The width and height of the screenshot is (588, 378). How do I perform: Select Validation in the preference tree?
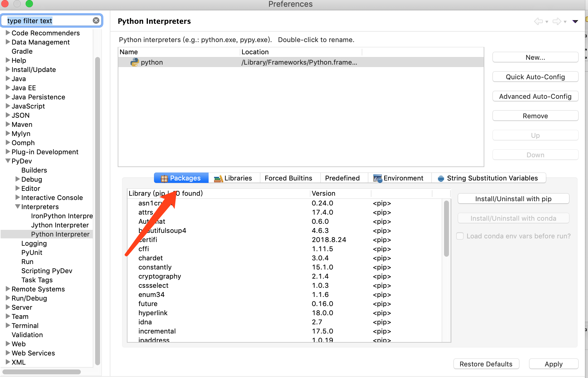click(27, 335)
